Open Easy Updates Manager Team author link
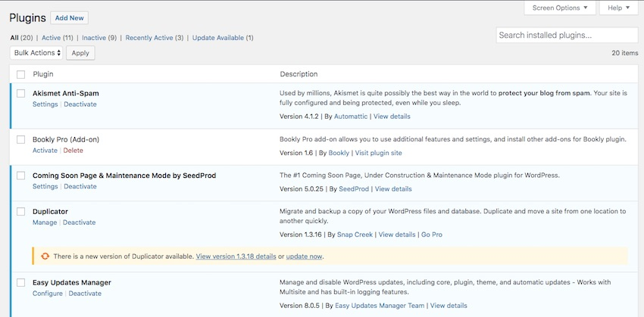 tap(380, 306)
